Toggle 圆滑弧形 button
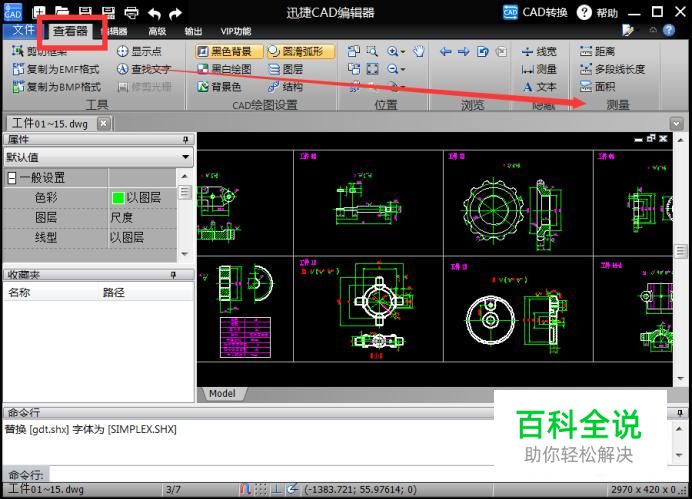 coord(301,52)
